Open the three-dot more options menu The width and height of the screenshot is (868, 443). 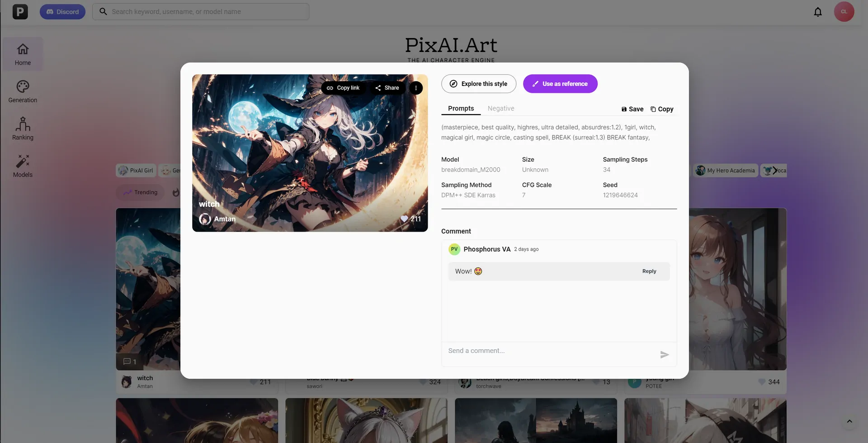[x=416, y=88]
